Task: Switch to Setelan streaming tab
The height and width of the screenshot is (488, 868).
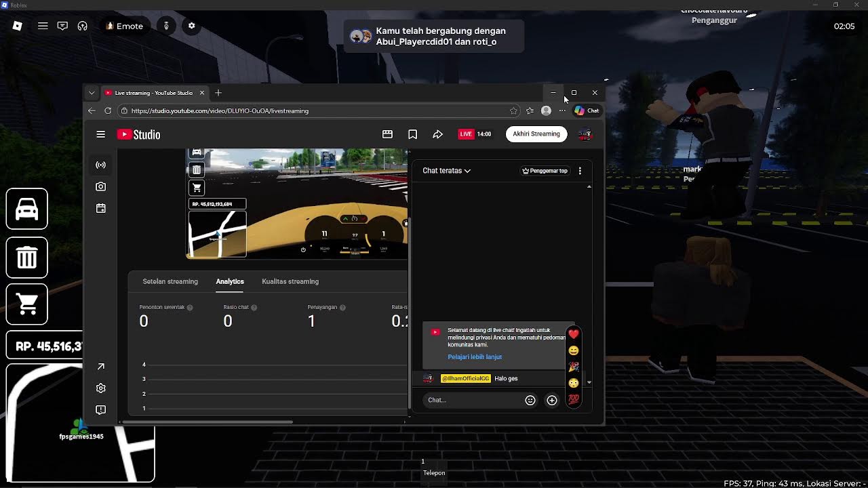Action: pyautogui.click(x=170, y=281)
